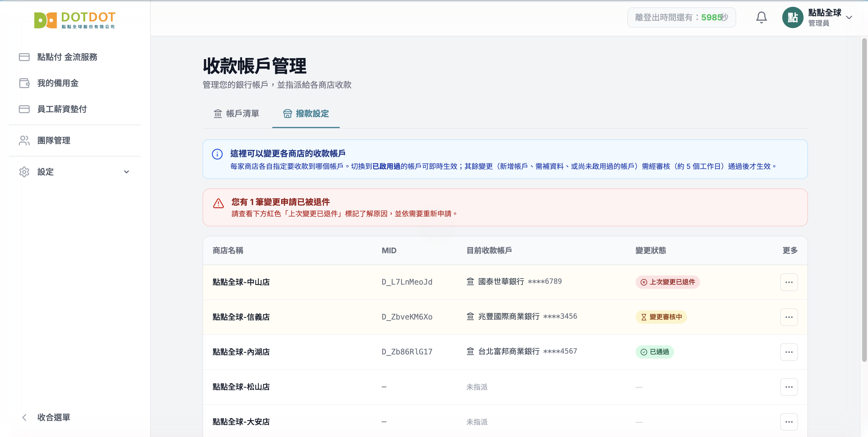Open more options for 點點全球-大安店
The height and width of the screenshot is (437, 868).
789,422
